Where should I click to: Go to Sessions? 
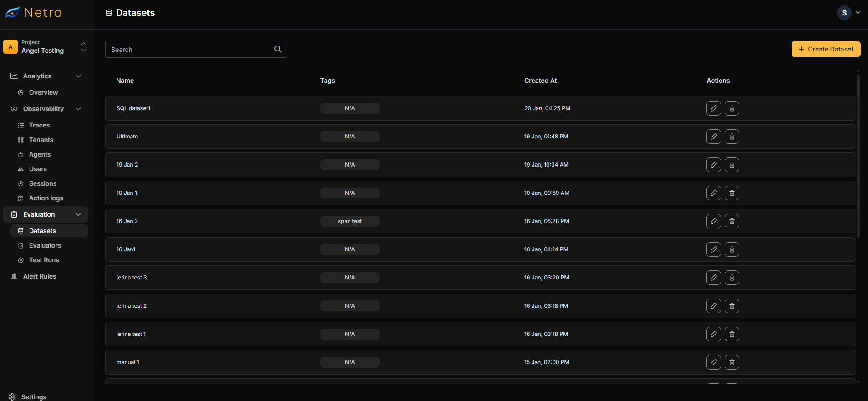(43, 183)
